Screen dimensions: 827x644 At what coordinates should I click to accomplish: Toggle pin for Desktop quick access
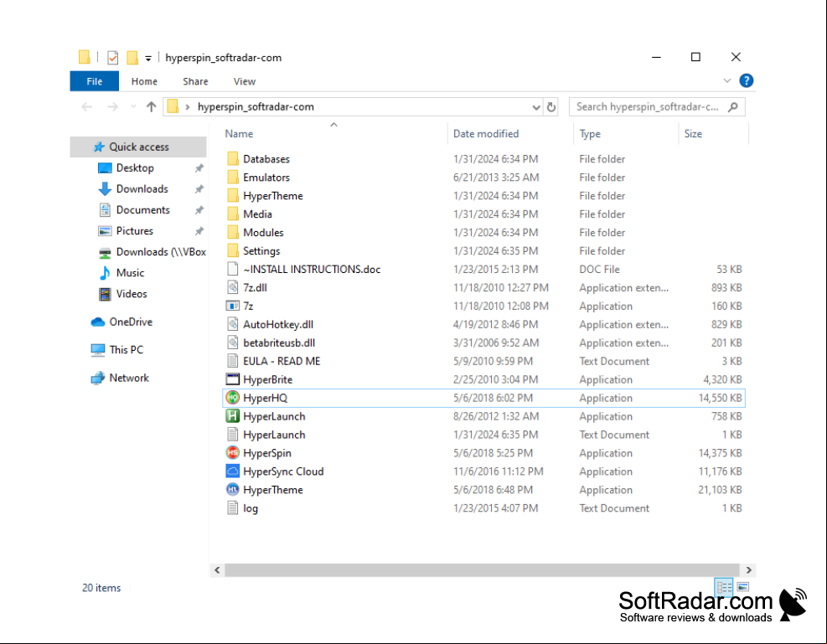[x=199, y=168]
